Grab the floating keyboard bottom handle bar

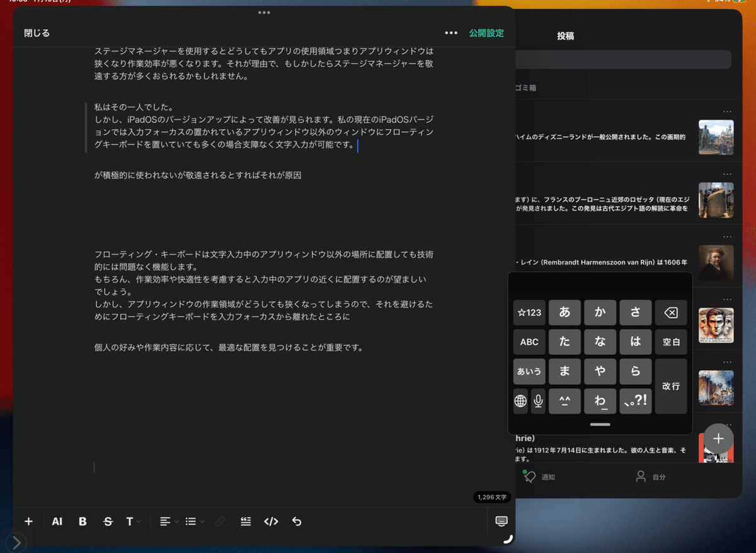coord(600,424)
